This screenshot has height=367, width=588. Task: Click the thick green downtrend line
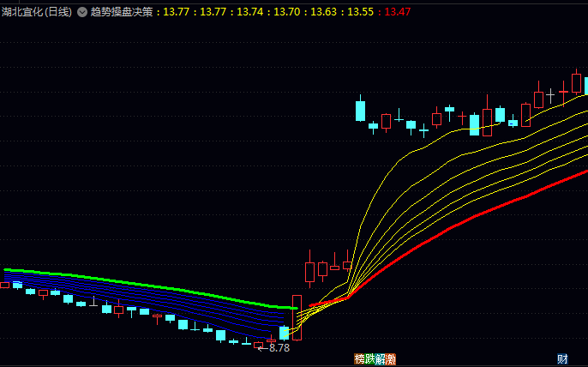point(150,286)
